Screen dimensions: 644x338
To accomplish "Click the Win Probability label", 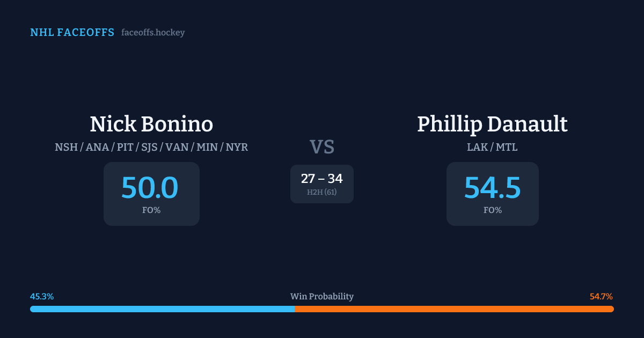I will [321, 297].
